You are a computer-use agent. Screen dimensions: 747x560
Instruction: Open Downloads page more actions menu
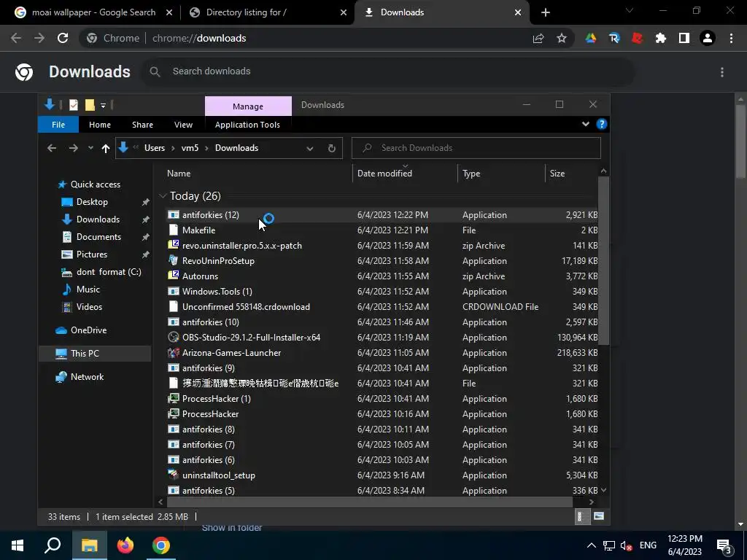click(x=722, y=72)
